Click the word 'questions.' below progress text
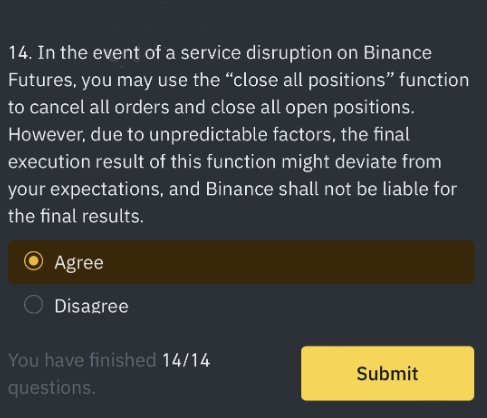This screenshot has height=418, width=487. click(x=52, y=388)
